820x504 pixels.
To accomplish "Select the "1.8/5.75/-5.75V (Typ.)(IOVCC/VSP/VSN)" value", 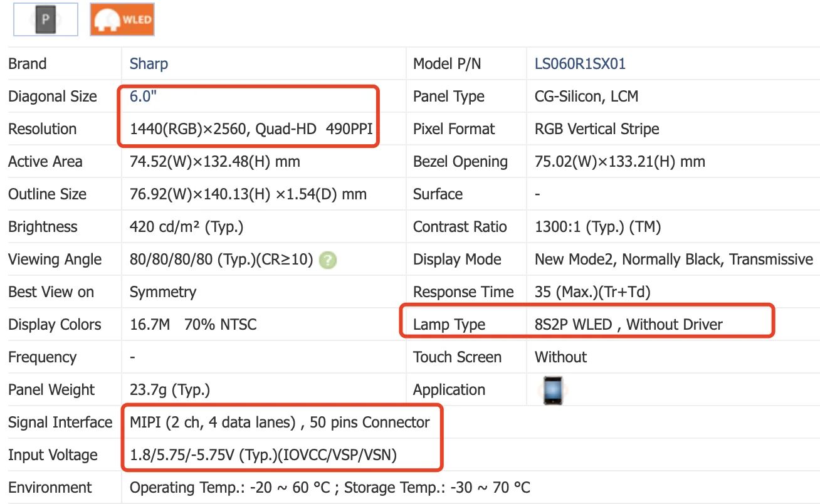I will [x=263, y=455].
